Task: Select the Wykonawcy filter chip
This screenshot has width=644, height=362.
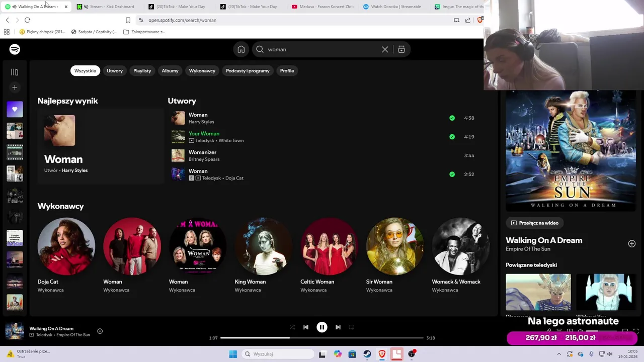Action: click(x=202, y=71)
